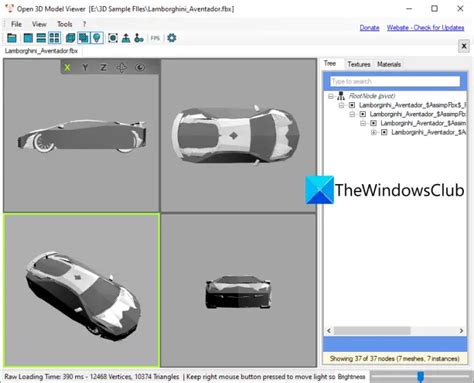
Task: Toggle the FPS display button
Action: tap(155, 38)
